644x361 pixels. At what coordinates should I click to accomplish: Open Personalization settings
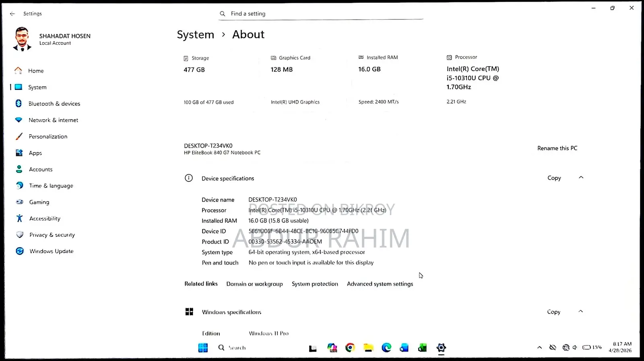click(x=48, y=137)
